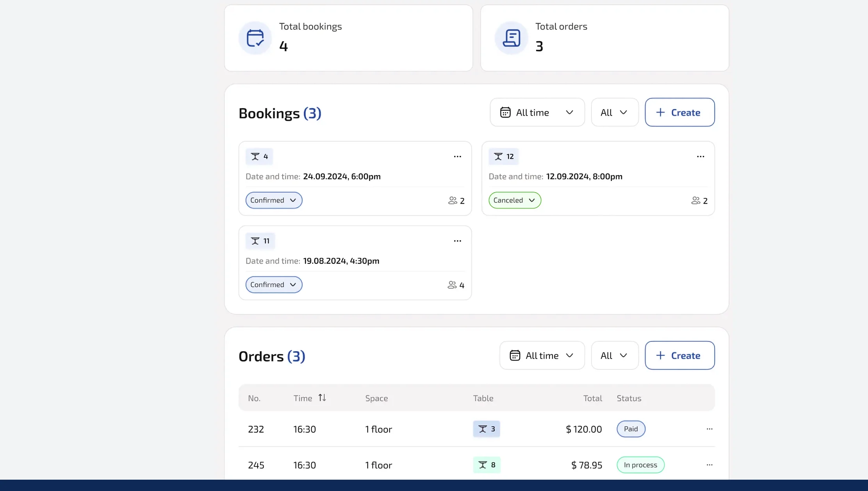Image resolution: width=868 pixels, height=491 pixels.
Task: Change Confirmed status of table 11 booking
Action: [x=274, y=285]
